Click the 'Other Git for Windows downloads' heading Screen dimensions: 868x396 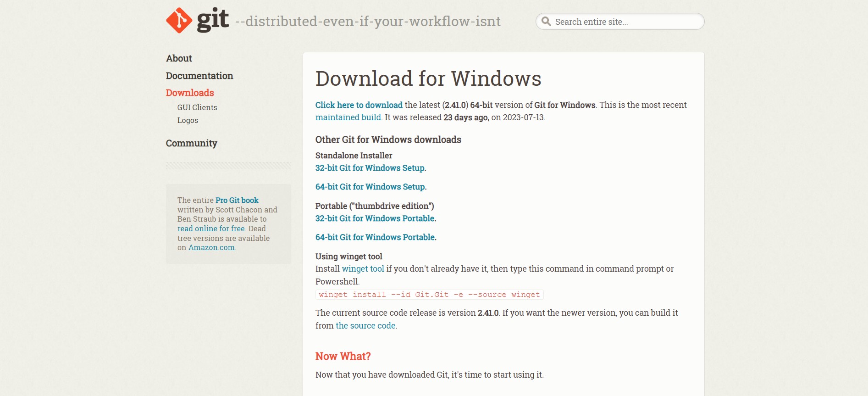coord(388,139)
